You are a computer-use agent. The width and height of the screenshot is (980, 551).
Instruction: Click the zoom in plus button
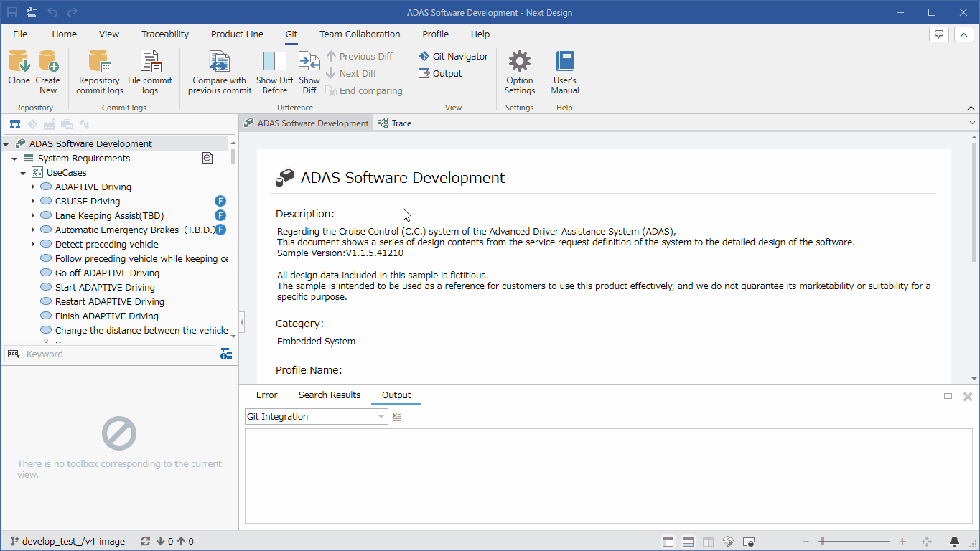click(x=902, y=542)
